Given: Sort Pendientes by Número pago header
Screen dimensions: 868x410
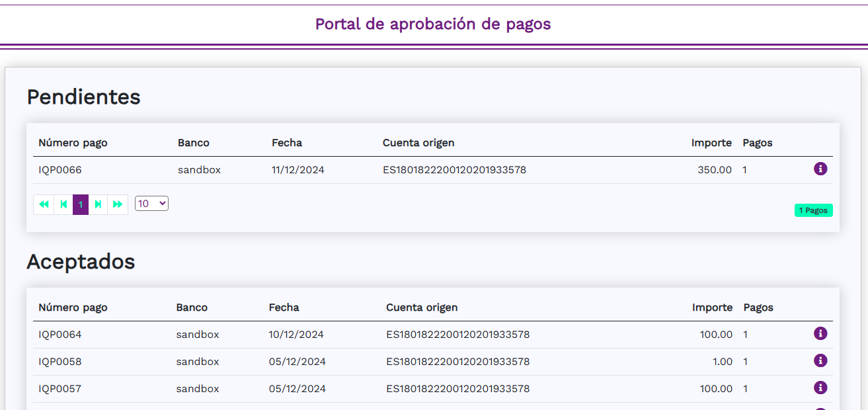Looking at the screenshot, I should click(x=73, y=143).
